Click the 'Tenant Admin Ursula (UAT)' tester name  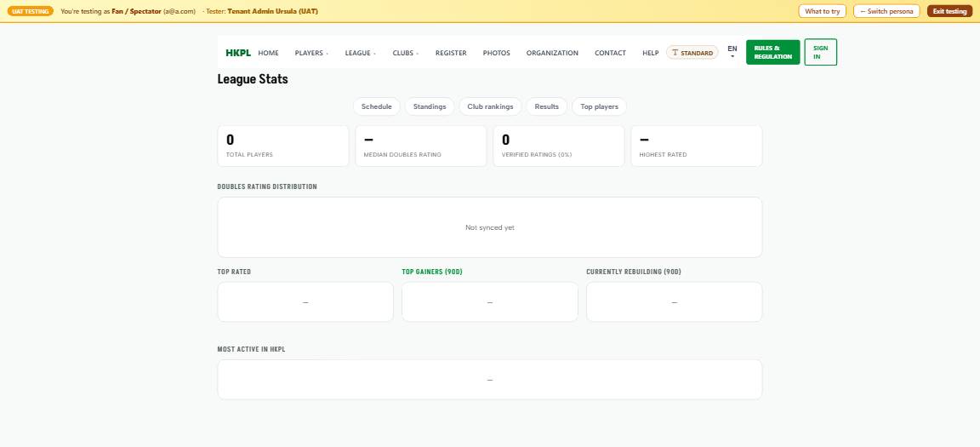[x=272, y=11]
